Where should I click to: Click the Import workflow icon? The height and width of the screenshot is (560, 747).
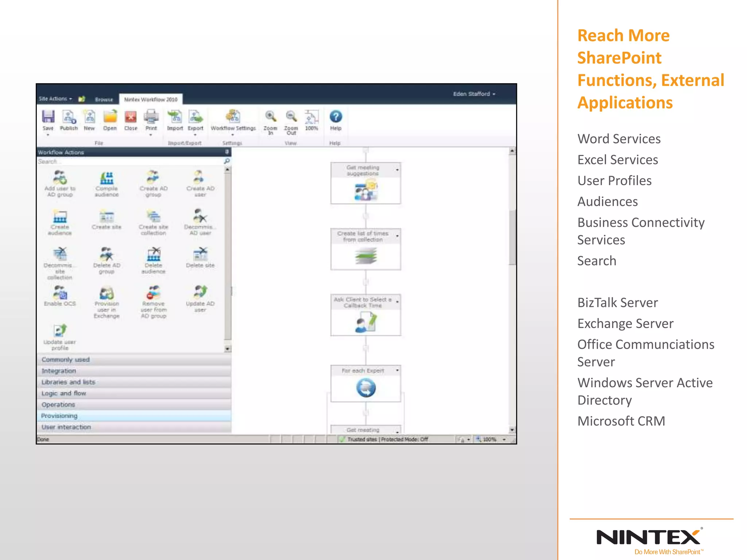point(175,117)
